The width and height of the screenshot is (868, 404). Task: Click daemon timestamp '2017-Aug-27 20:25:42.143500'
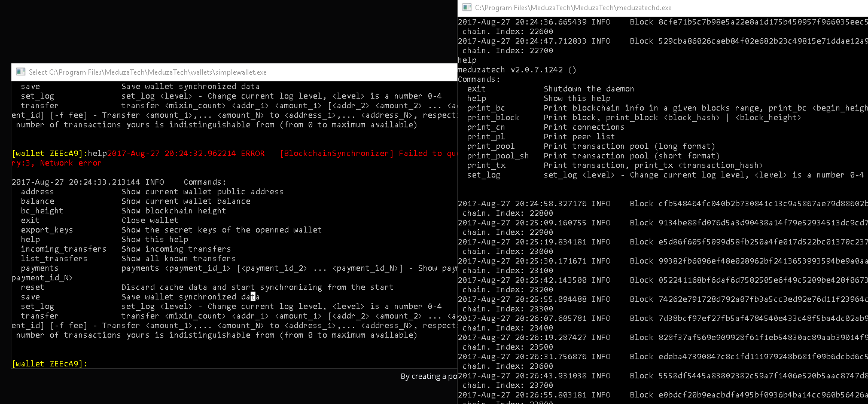522,280
